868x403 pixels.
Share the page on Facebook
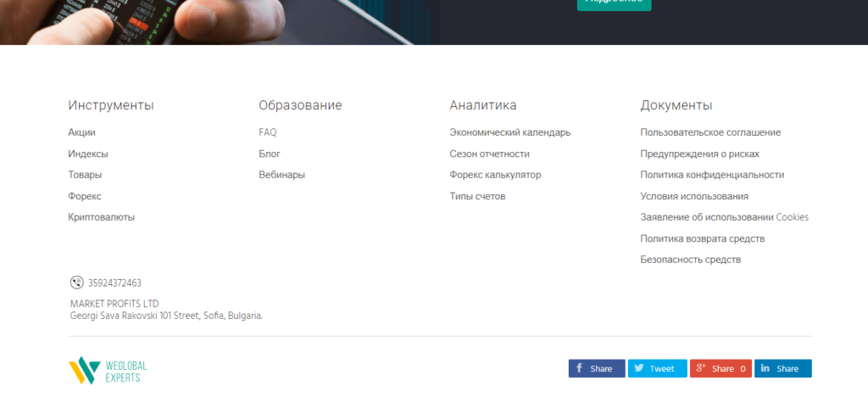[x=596, y=368]
